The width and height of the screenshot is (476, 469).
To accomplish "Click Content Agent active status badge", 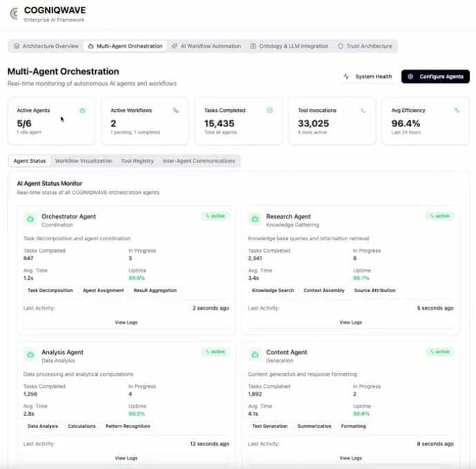I will click(439, 352).
